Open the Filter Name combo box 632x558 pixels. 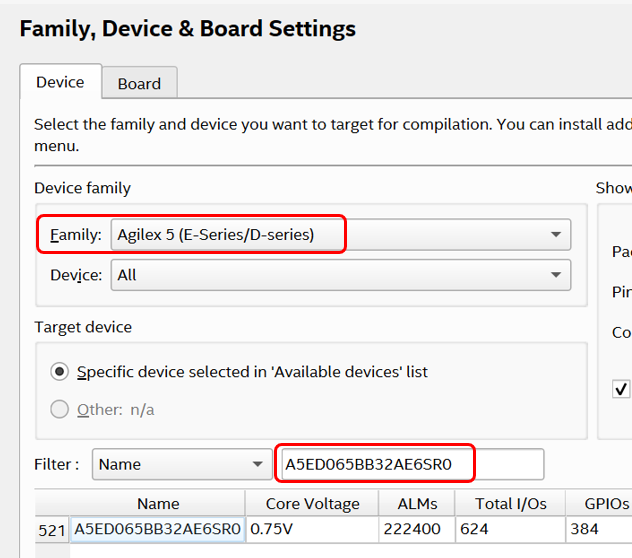(180, 464)
